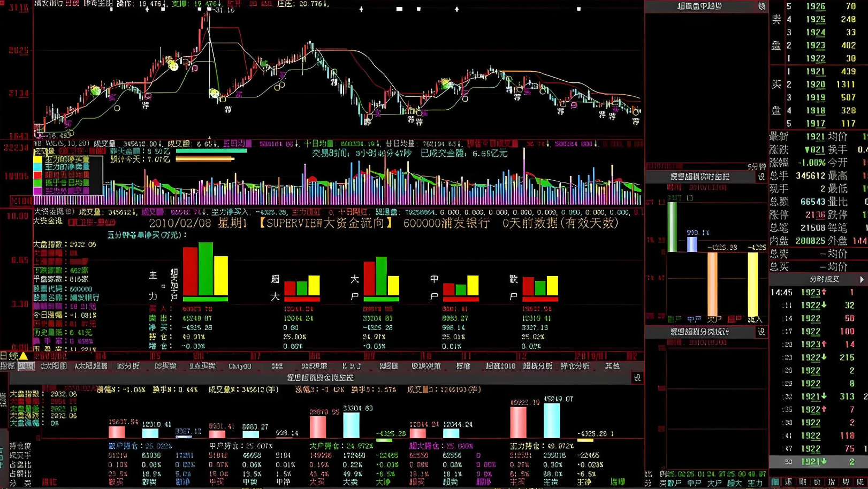Click the X10 scale marker on volume axis
Screen dimensions: 868x489
tap(21, 201)
